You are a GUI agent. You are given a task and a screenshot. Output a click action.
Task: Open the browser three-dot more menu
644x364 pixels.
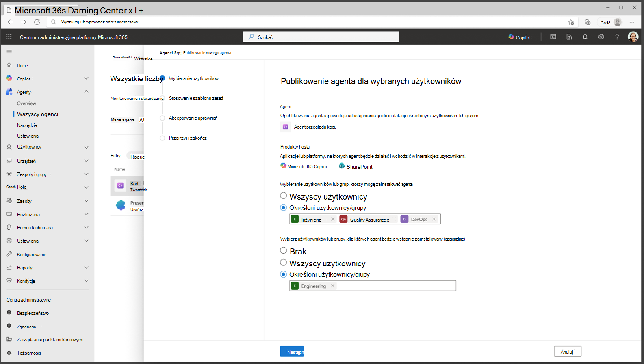[632, 22]
